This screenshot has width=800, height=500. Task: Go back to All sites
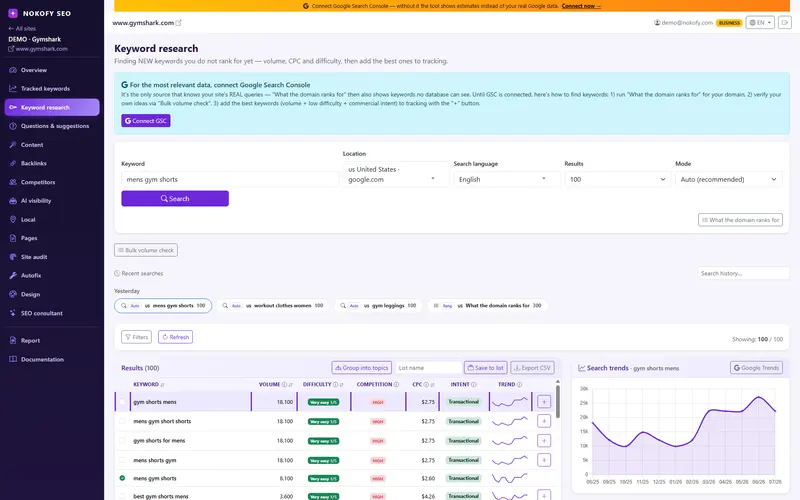tap(22, 29)
